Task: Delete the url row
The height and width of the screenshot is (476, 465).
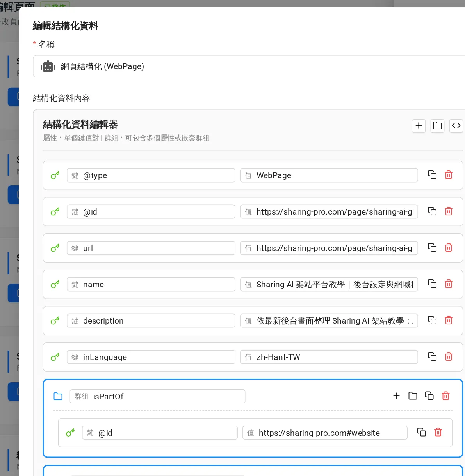Action: [449, 247]
